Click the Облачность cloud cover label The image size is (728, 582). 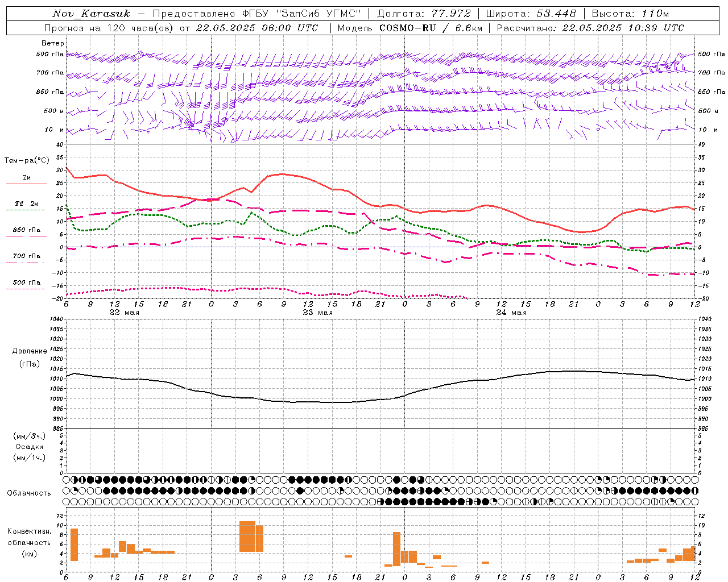pyautogui.click(x=29, y=493)
